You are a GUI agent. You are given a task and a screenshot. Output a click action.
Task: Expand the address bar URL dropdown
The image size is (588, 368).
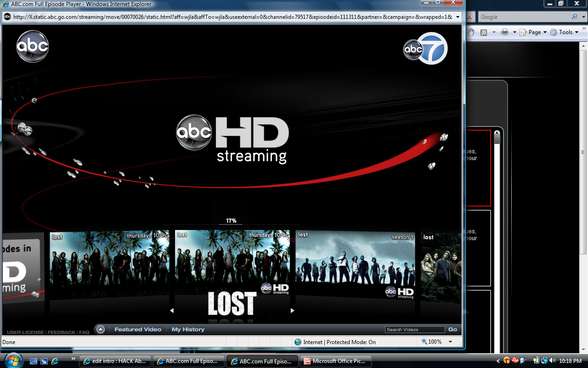pos(458,17)
